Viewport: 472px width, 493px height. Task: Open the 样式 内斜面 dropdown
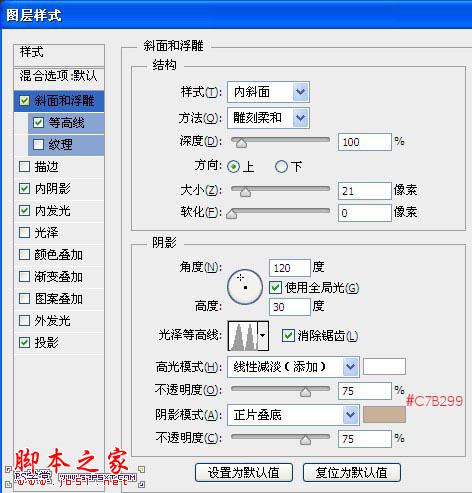pyautogui.click(x=268, y=92)
